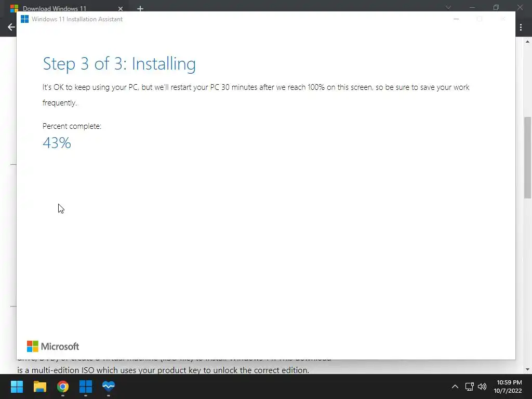Click the Windows logo in Installation Assistant title bar

pos(24,19)
